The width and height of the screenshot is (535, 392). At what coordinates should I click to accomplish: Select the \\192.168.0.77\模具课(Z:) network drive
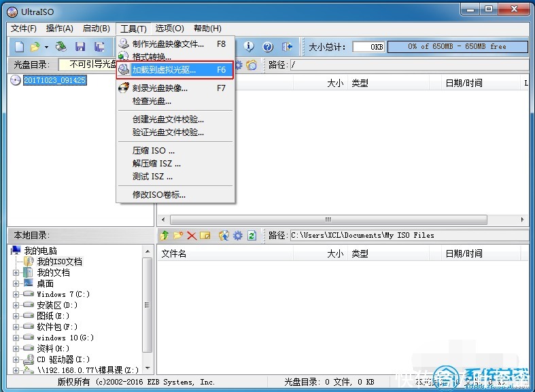pyautogui.click(x=88, y=370)
